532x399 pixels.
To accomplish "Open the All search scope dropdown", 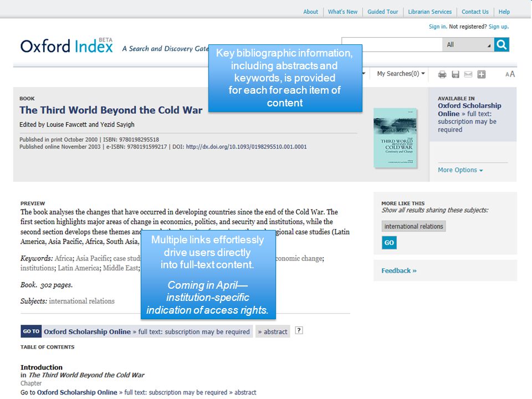I will click(468, 44).
